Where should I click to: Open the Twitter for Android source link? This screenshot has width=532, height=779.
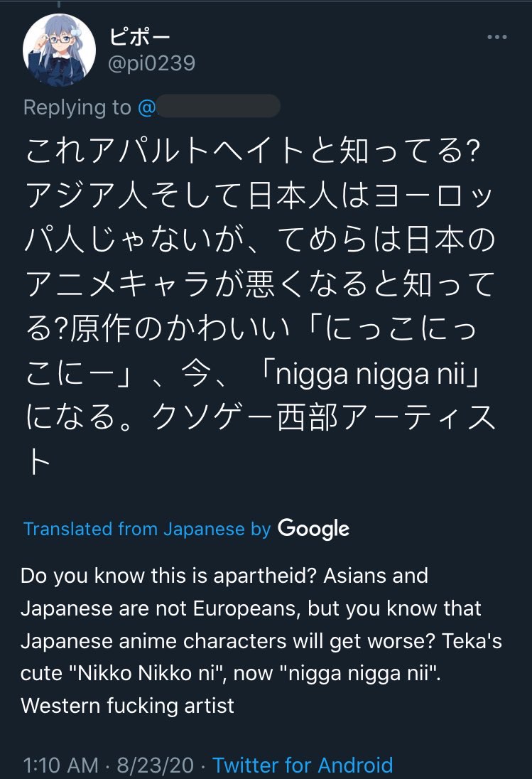click(303, 765)
